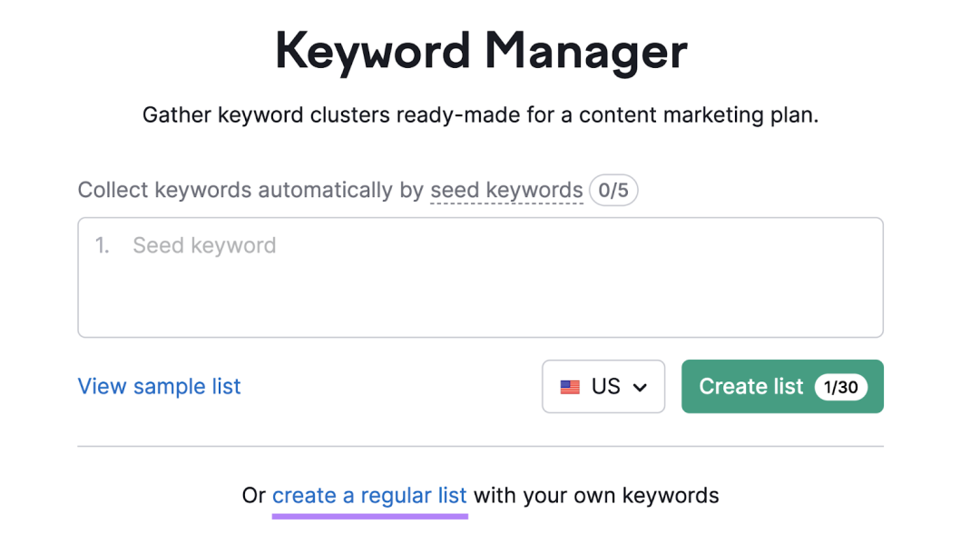Click the US flag icon
Image resolution: width=980 pixels, height=544 pixels.
[x=569, y=387]
